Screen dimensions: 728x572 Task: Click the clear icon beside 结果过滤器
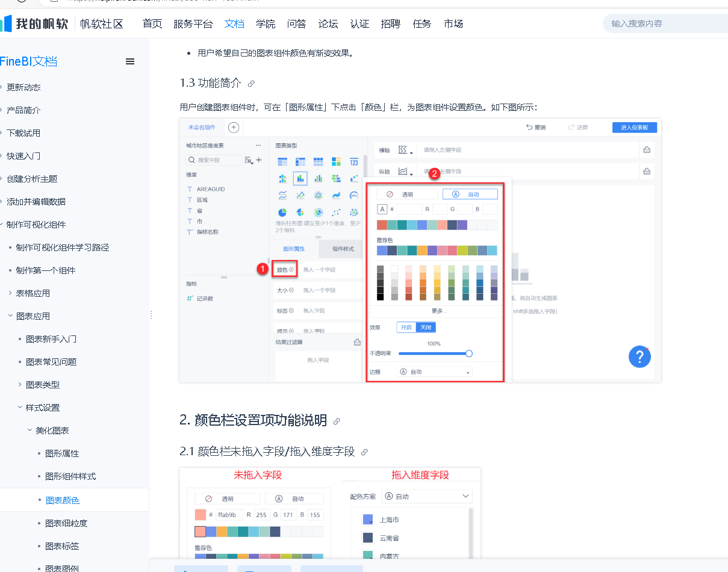point(357,342)
